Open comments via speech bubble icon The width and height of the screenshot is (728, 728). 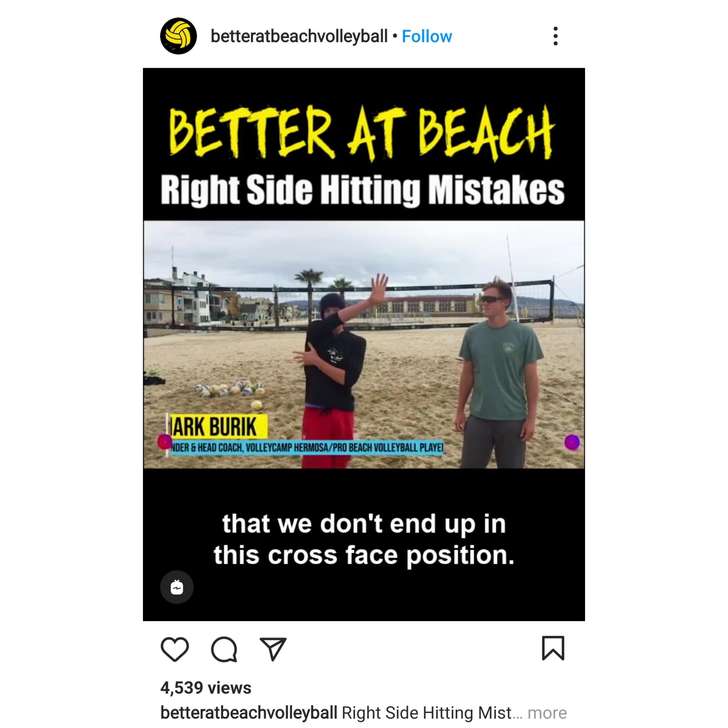pyautogui.click(x=224, y=649)
